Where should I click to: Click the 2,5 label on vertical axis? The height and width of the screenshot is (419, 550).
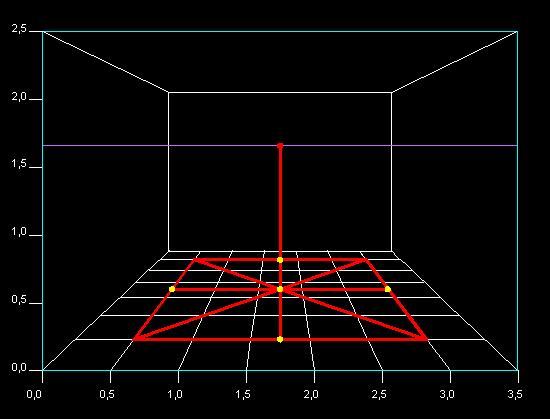(19, 29)
